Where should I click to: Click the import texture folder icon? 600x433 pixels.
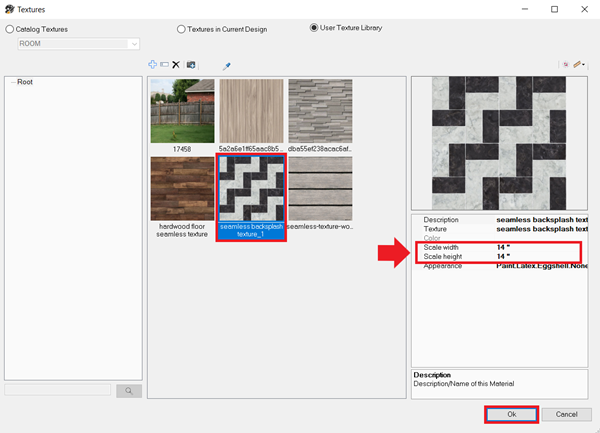click(191, 65)
